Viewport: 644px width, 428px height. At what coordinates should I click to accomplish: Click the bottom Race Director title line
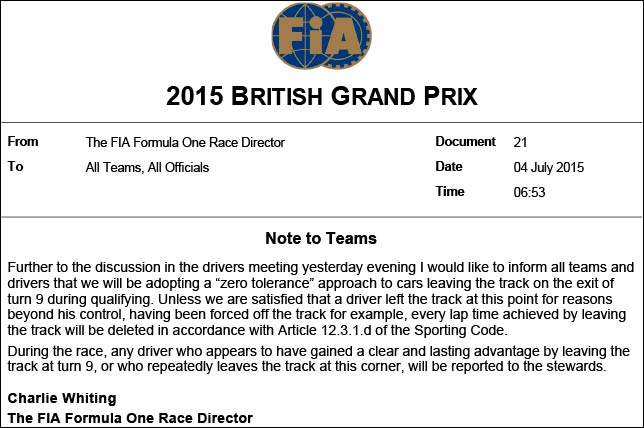130,417
